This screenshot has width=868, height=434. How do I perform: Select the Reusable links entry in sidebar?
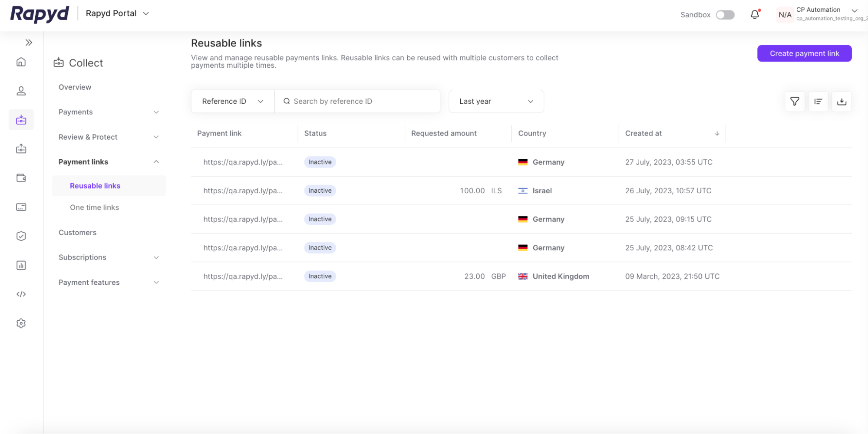coord(95,185)
